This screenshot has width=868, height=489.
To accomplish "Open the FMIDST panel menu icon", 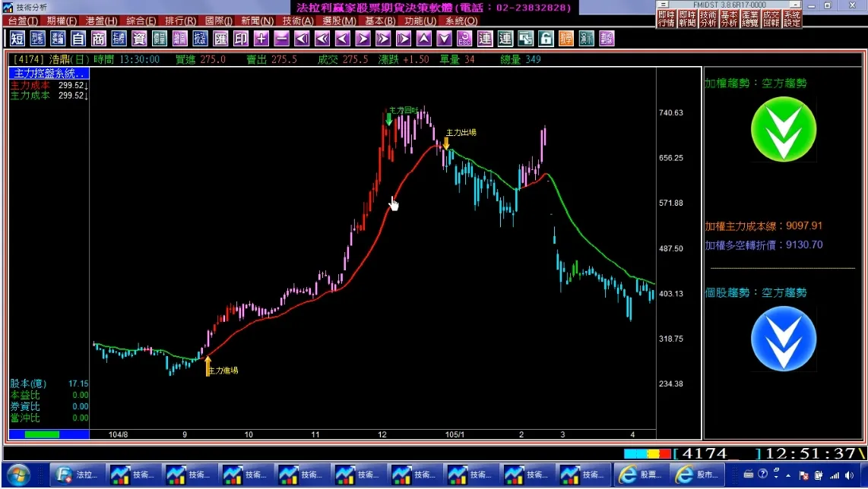I will click(x=664, y=5).
